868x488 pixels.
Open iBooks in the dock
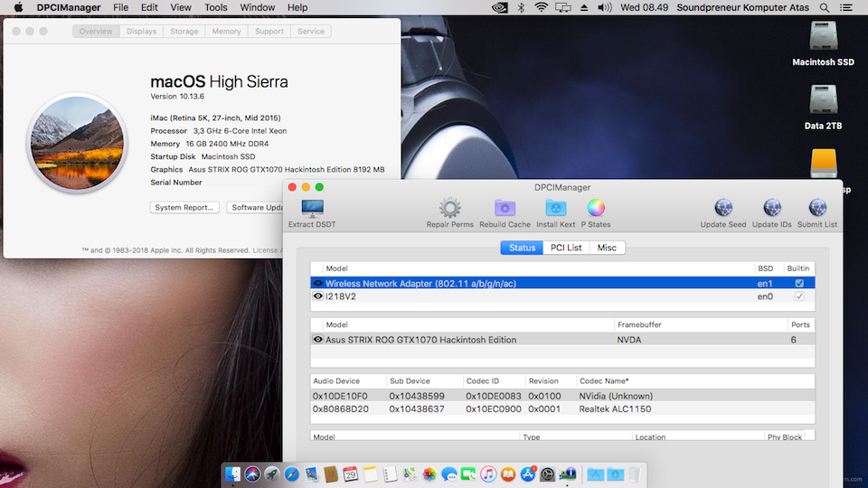[508, 474]
